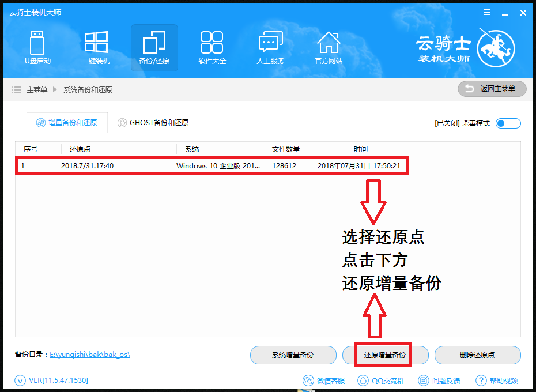Click the 文件数量 column header

(286, 149)
